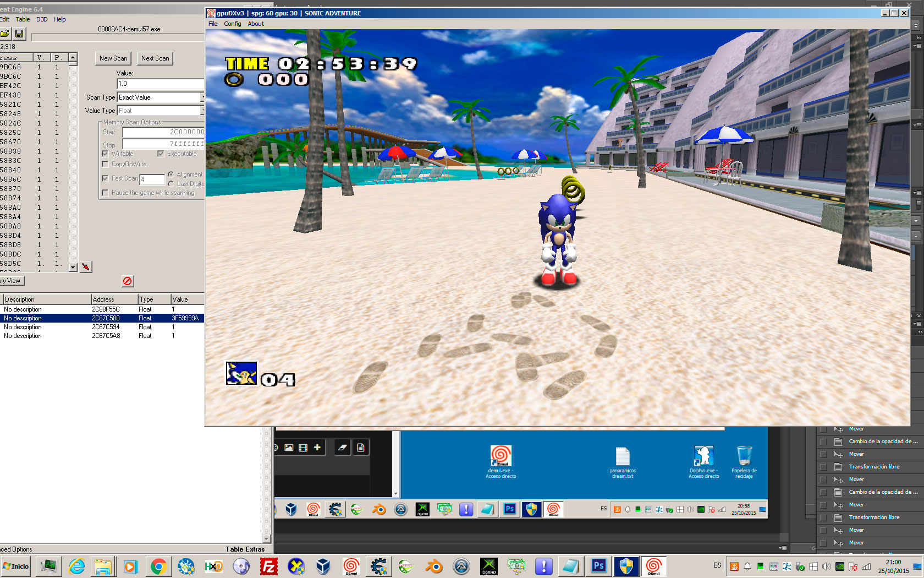The image size is (924, 578).
Task: Enable the CopyOnWrite checkbox
Action: (105, 164)
